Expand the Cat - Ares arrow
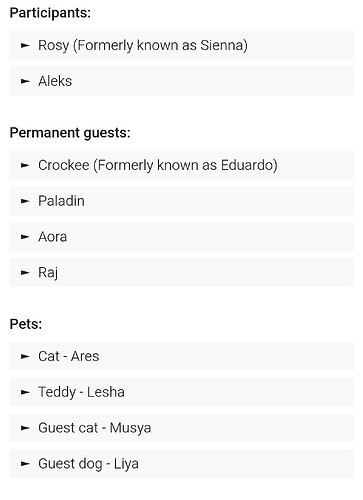Image resolution: width=363 pixels, height=500 pixels. click(25, 356)
